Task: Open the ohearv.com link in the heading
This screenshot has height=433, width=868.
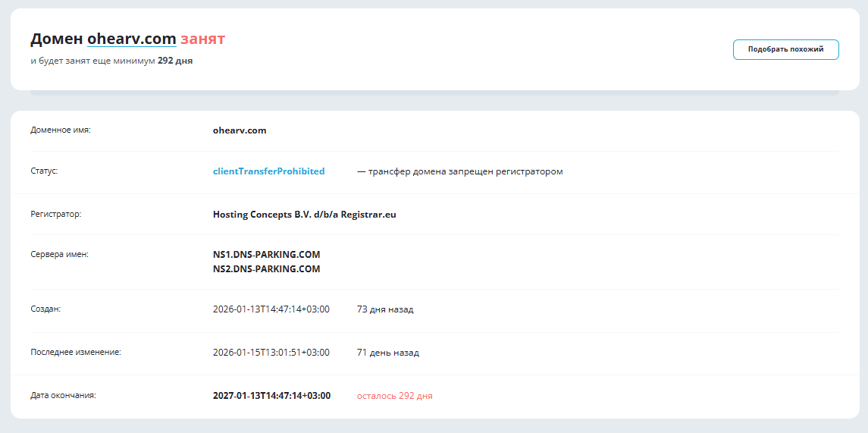Action: [132, 39]
